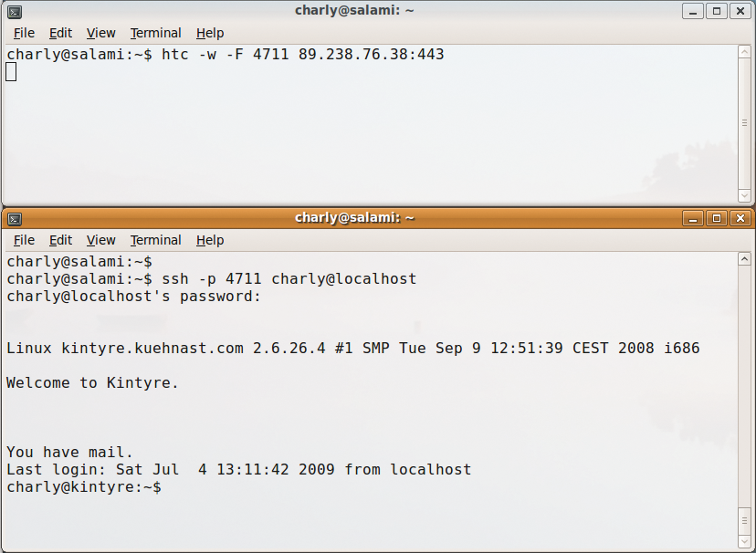The height and width of the screenshot is (553, 756).
Task: Click scroll-down arrow in bottom terminal scrollbar
Action: click(744, 541)
